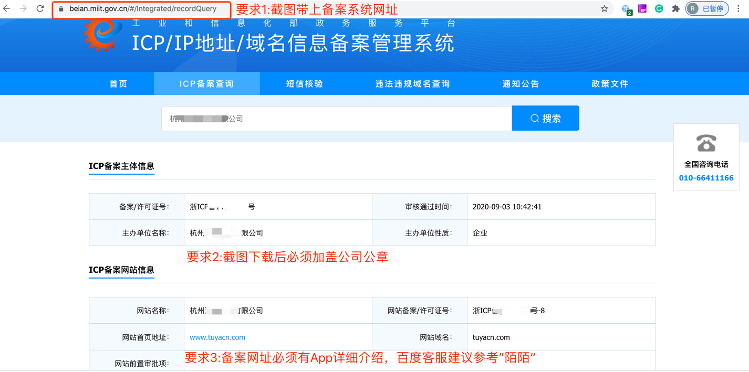
Task: Select the date value 2020-09-03 10:42:41
Action: click(x=507, y=207)
